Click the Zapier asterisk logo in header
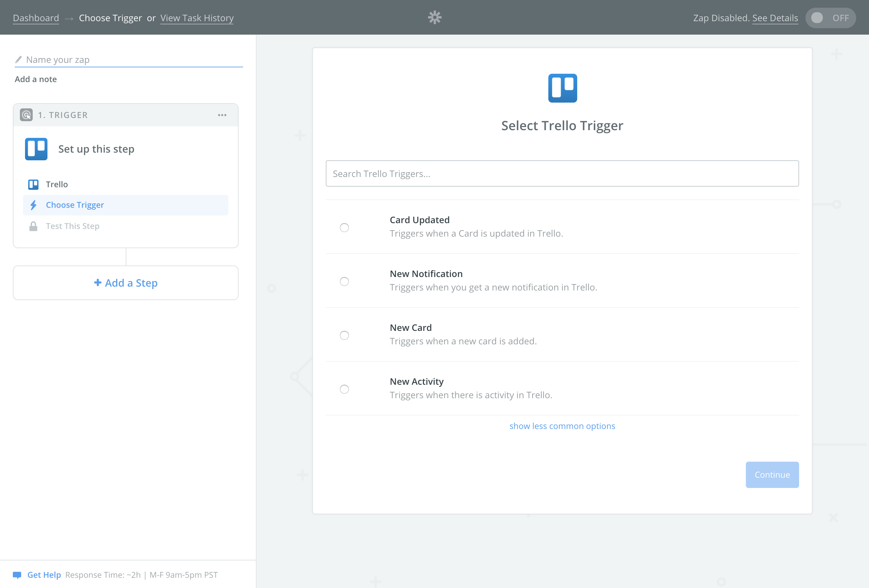 tap(434, 18)
